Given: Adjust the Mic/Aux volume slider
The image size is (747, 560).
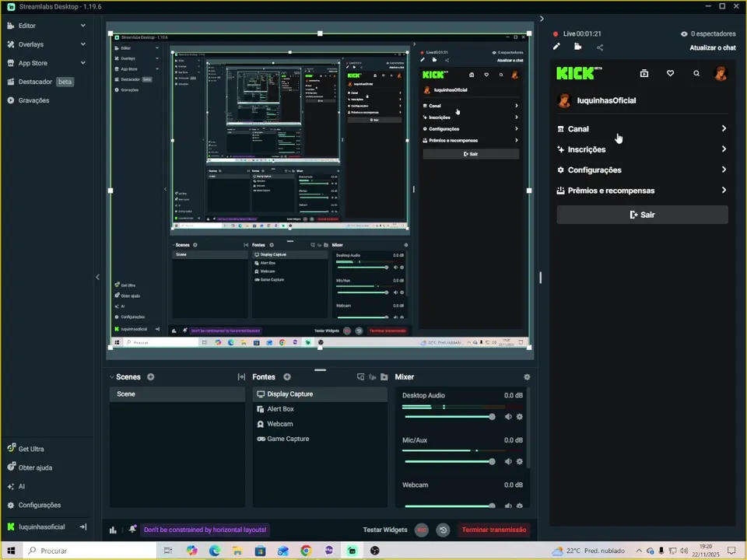Looking at the screenshot, I should pyautogui.click(x=450, y=461).
